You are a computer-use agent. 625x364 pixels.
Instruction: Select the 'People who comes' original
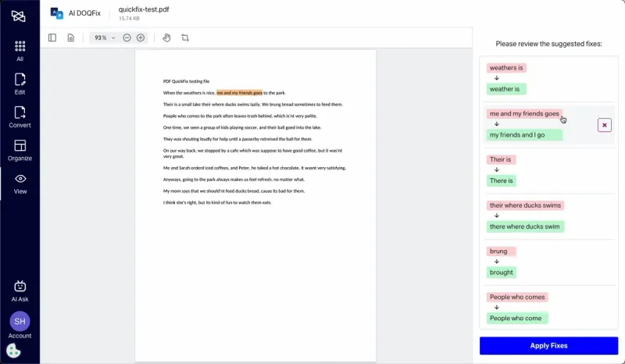517,297
